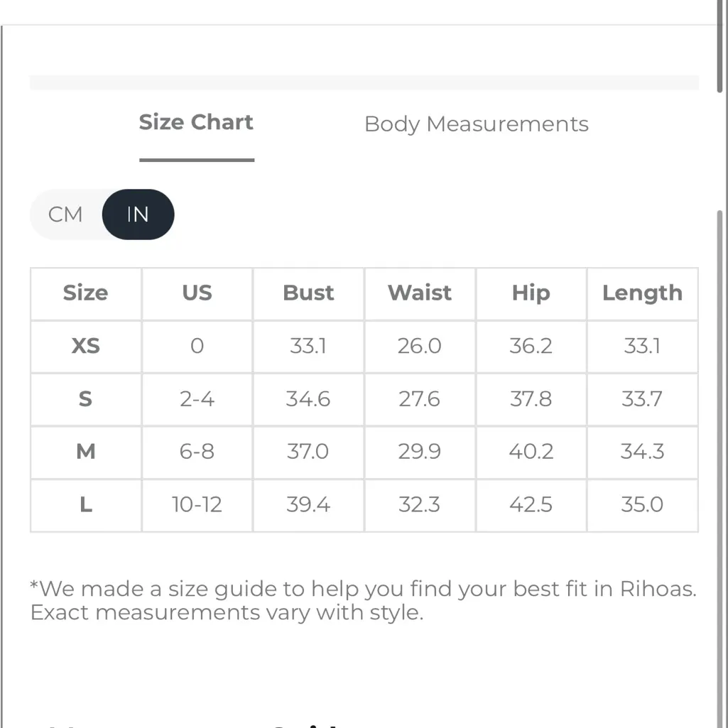The height and width of the screenshot is (728, 728).
Task: Click the US column header
Action: point(197,293)
